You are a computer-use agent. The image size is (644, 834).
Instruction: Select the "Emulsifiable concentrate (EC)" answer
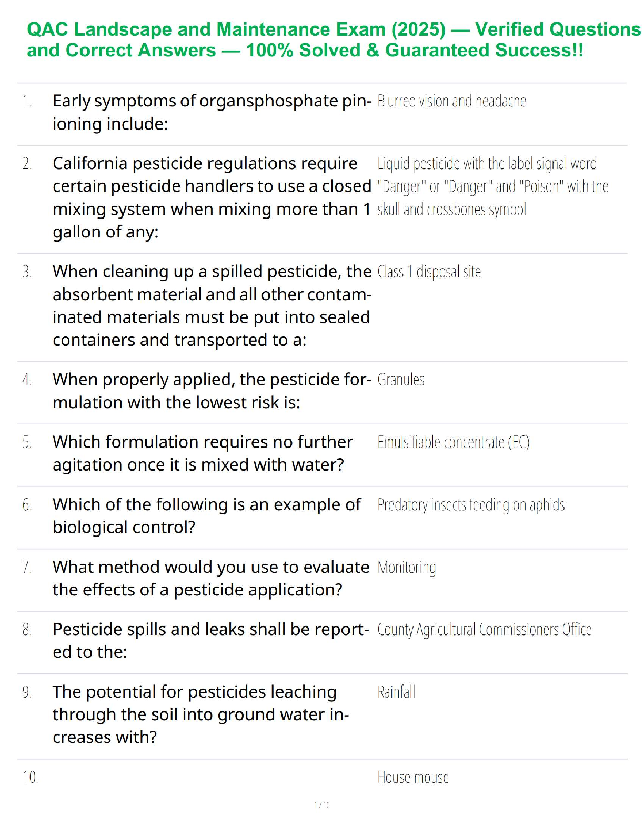pos(453,442)
